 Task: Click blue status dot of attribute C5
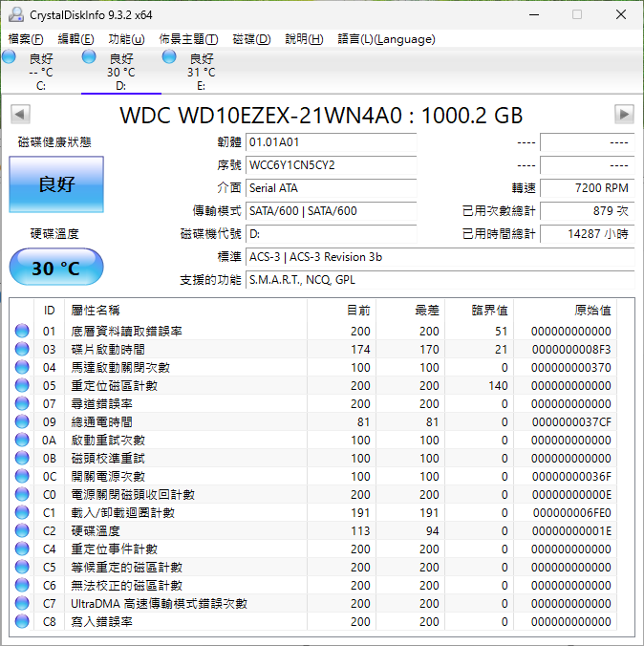(22, 567)
